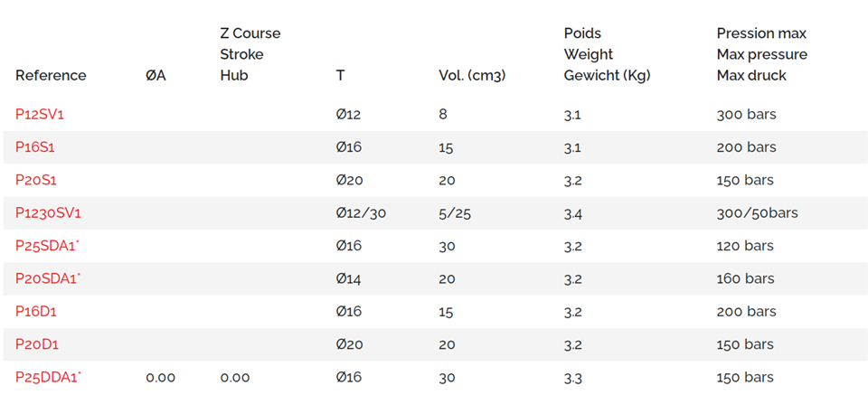Click the Vol. (cm3) column header

[x=472, y=76]
